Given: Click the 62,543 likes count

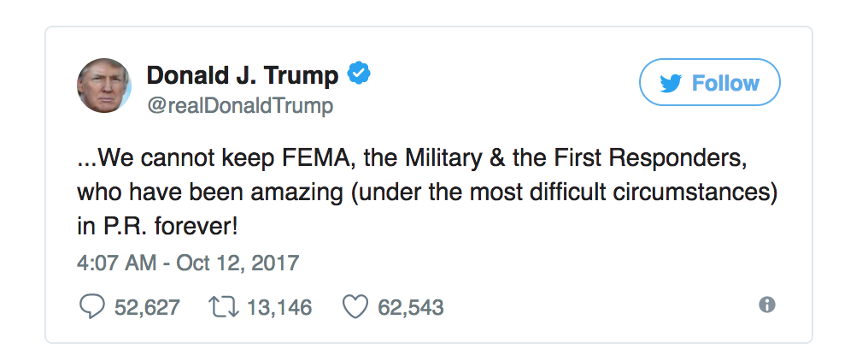Looking at the screenshot, I should pos(410,307).
